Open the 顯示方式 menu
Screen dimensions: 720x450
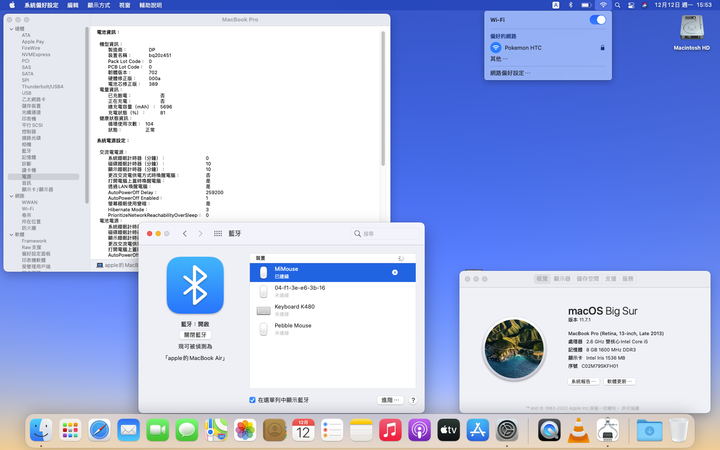98,5
